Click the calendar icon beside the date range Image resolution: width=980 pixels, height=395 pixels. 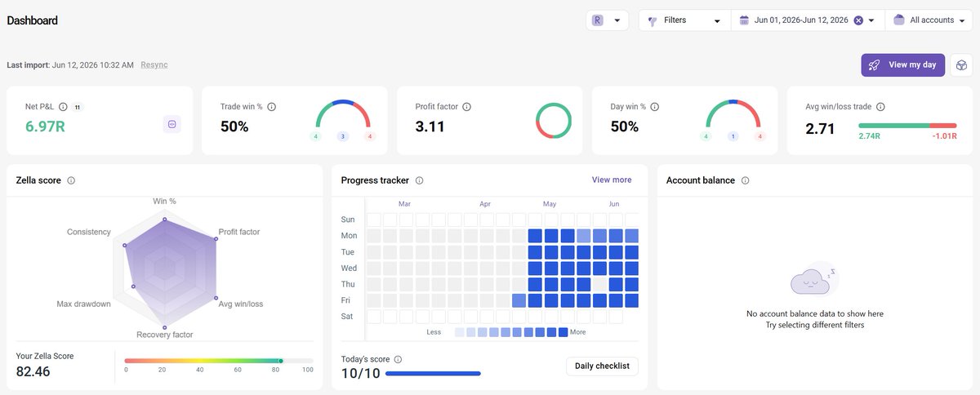[x=744, y=20]
